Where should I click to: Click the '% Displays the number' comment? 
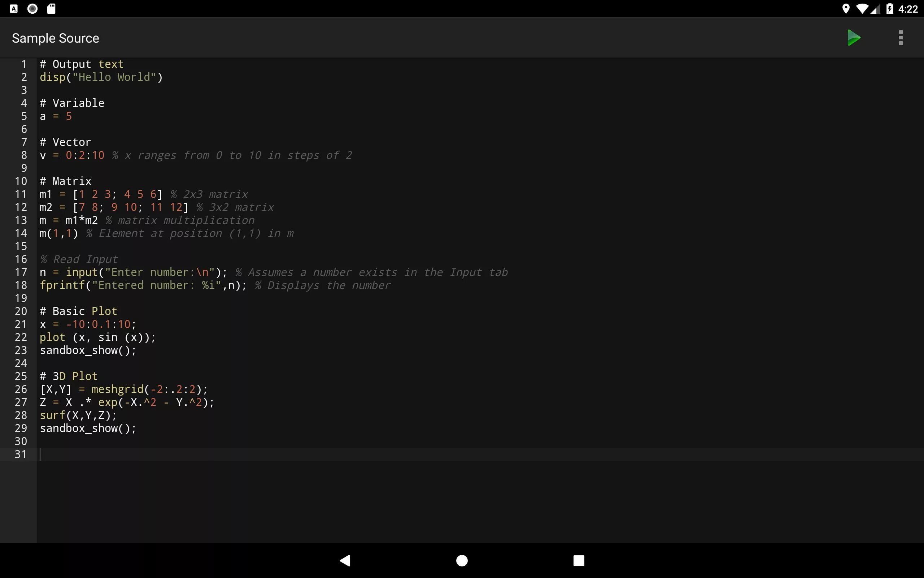[323, 285]
